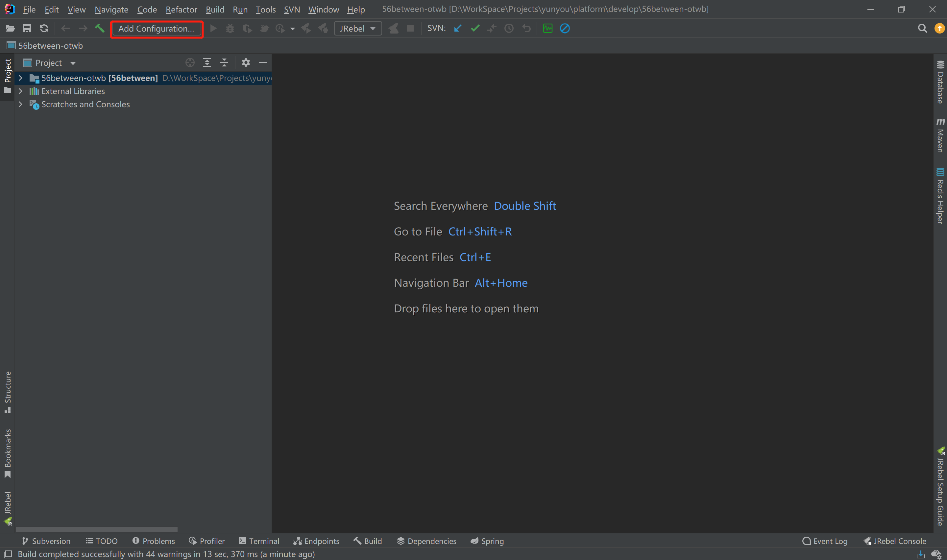This screenshot has height=560, width=947.
Task: Save all with the floppy disk icon
Action: click(27, 28)
